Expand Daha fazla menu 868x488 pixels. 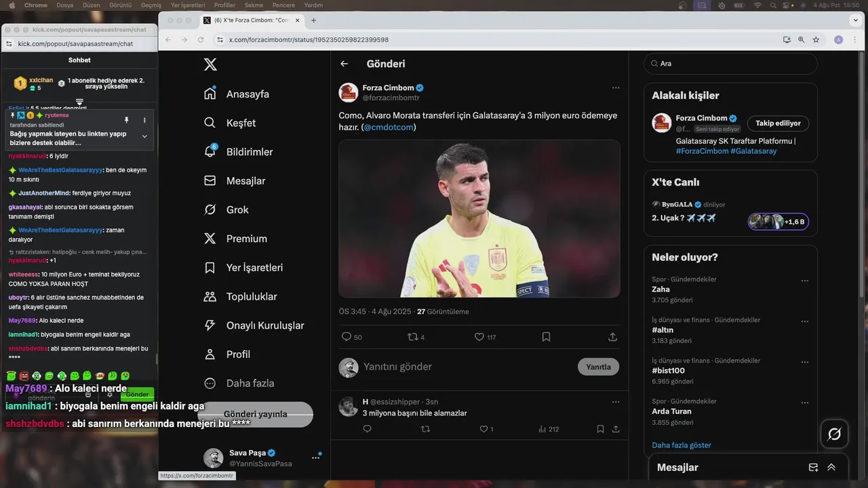(x=239, y=383)
